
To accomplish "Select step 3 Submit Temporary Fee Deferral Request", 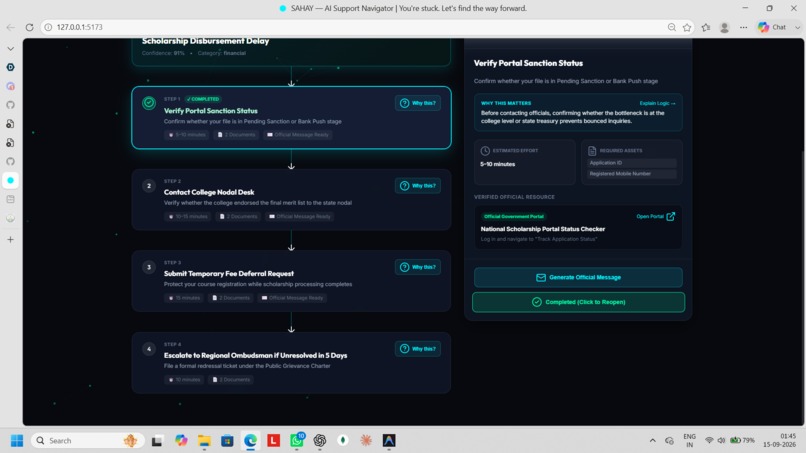I will click(291, 281).
